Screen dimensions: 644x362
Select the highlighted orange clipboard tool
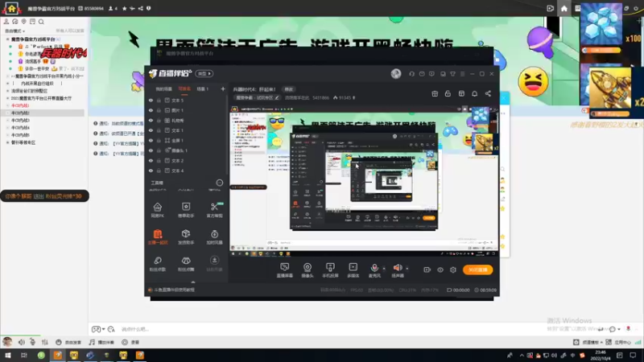(x=157, y=237)
